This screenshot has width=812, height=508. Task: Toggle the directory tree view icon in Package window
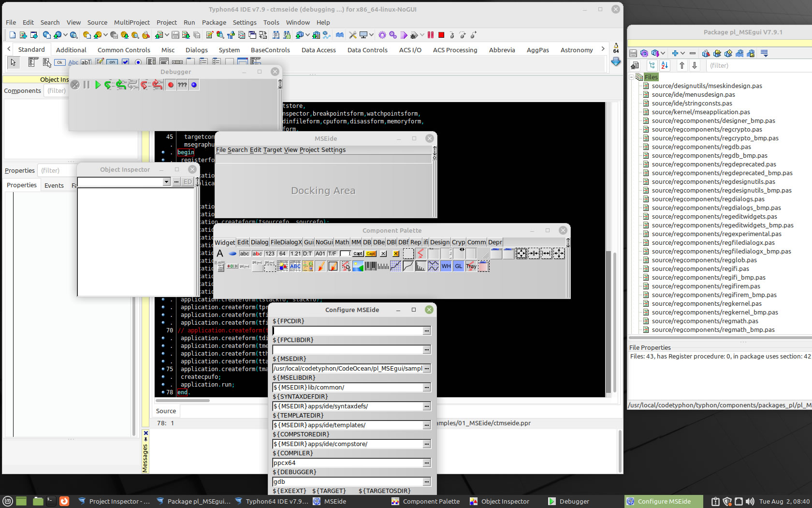[x=652, y=65]
